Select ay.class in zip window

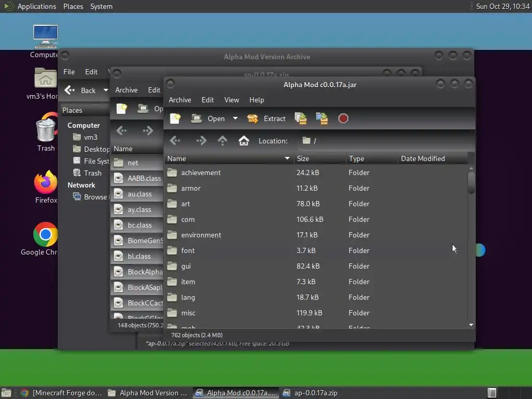pos(137,210)
